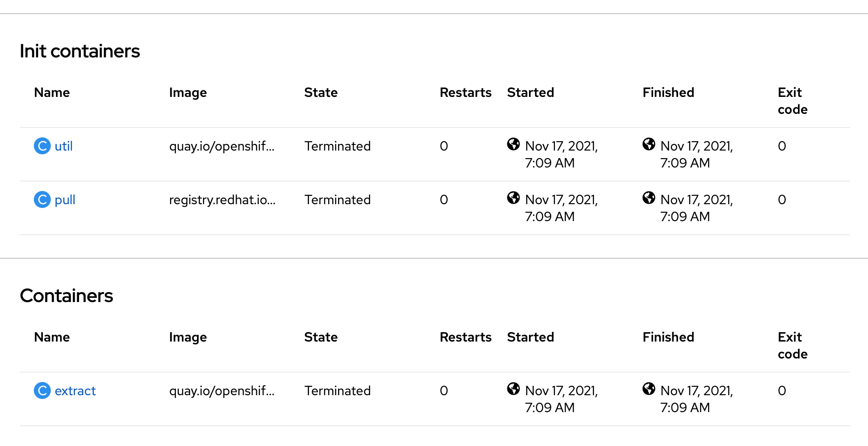Click globe icon in pull Finished cell
This screenshot has width=868, height=446.
pyautogui.click(x=649, y=198)
